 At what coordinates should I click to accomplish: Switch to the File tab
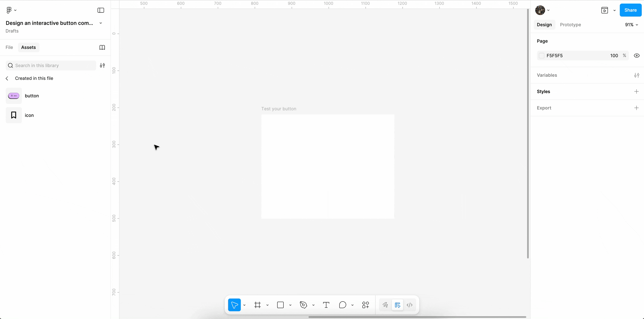9,48
